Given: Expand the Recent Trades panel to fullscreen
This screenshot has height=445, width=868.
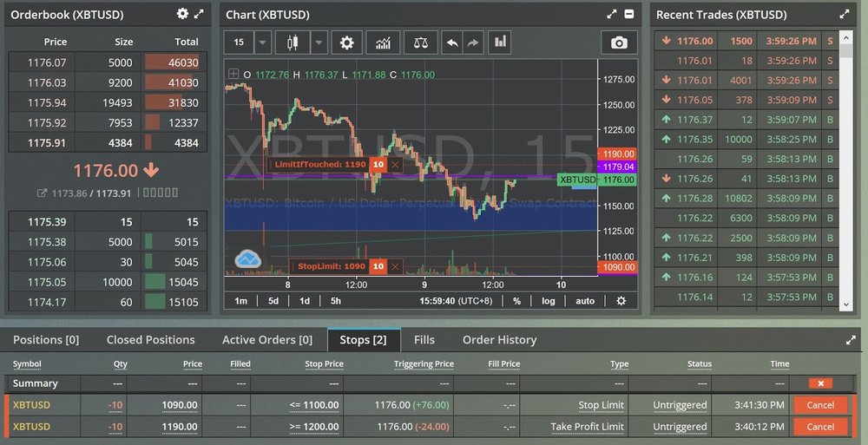Looking at the screenshot, I should 845,14.
